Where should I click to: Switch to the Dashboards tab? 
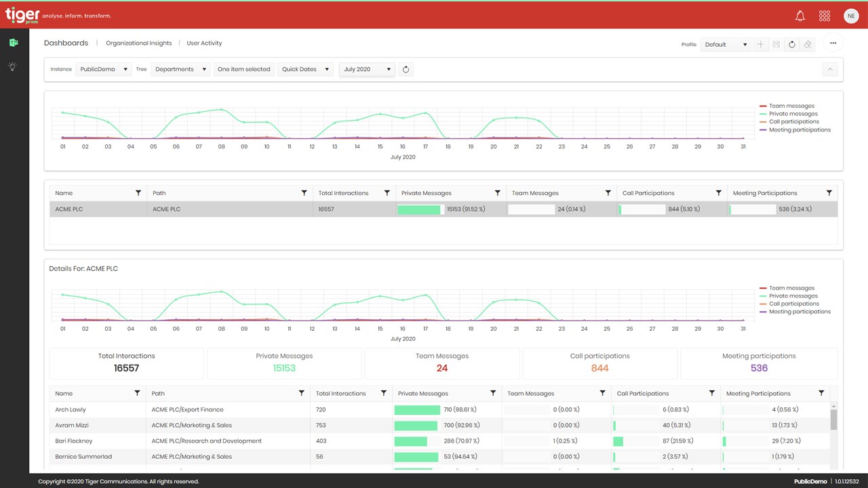click(x=66, y=43)
